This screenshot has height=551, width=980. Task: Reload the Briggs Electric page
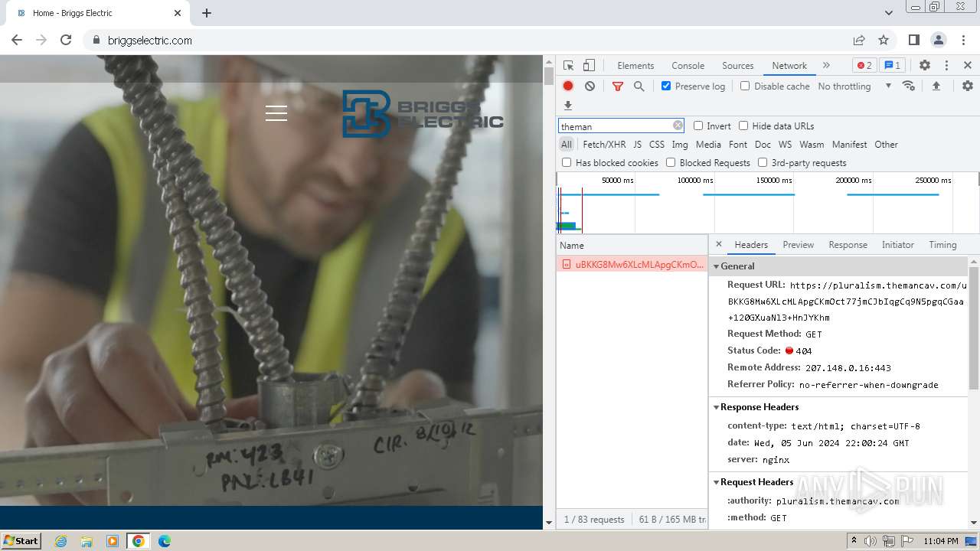(66, 40)
